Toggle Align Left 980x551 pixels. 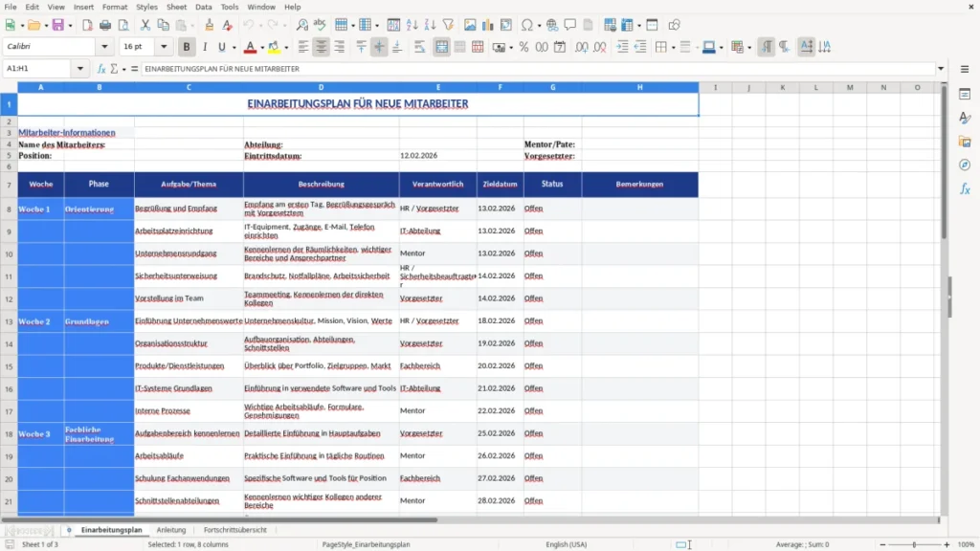[x=303, y=47]
